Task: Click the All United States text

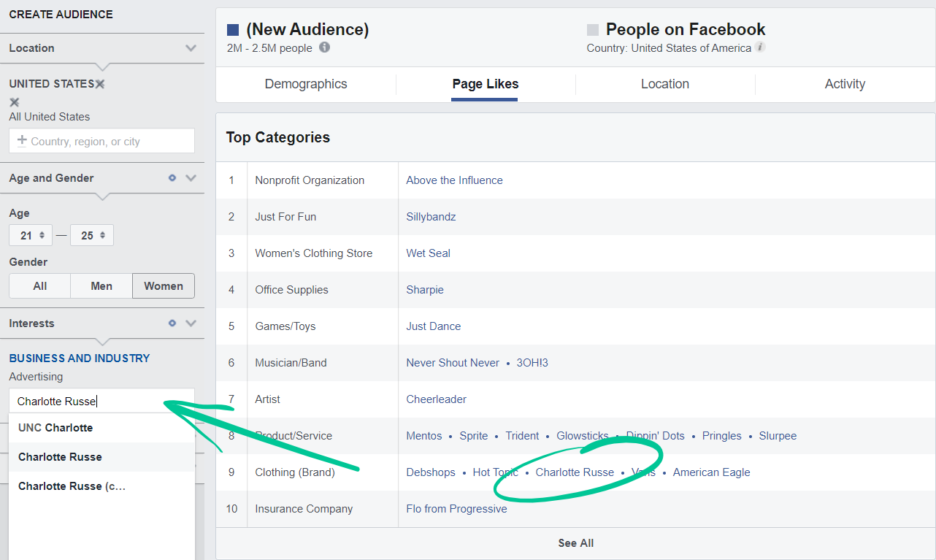Action: 50,117
